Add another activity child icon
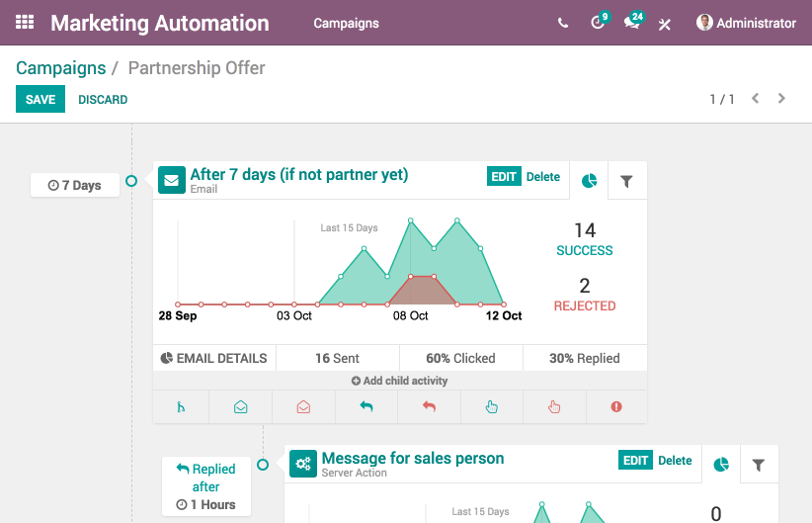Screen dimensions: 812x523 181,407
